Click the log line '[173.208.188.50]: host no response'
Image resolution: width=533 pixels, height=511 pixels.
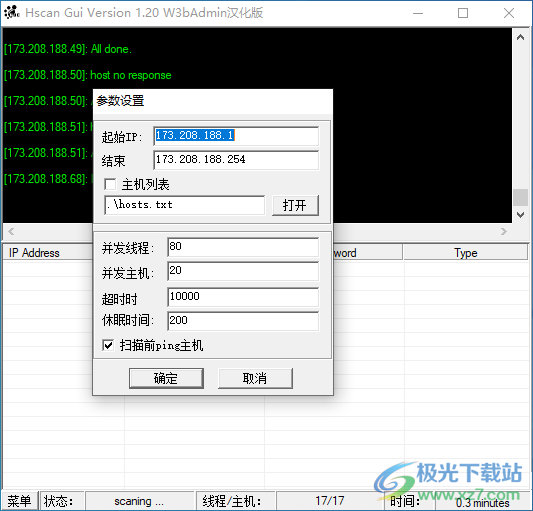point(88,75)
